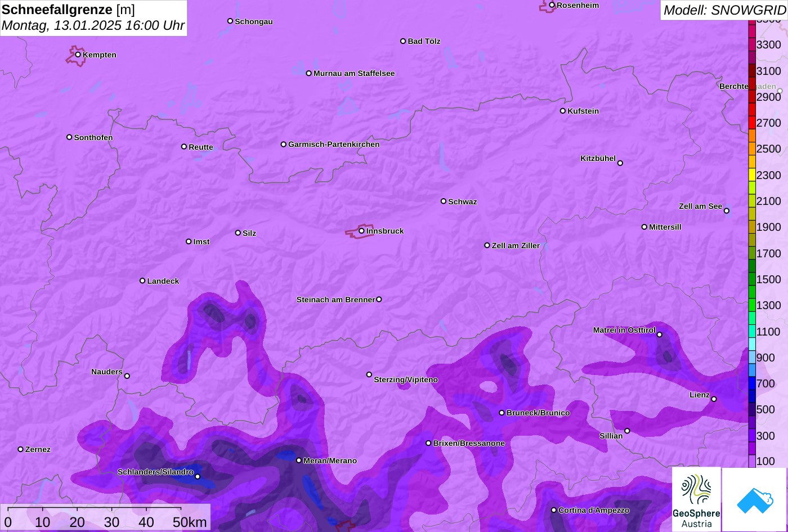Image resolution: width=788 pixels, height=532 pixels.
Task: Select the Meran/Merano marker dot
Action: [299, 461]
